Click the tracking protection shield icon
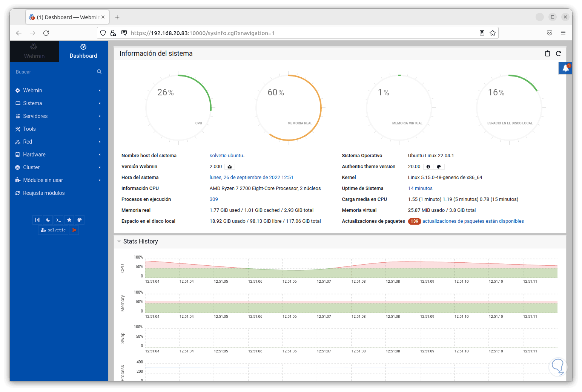 point(103,33)
